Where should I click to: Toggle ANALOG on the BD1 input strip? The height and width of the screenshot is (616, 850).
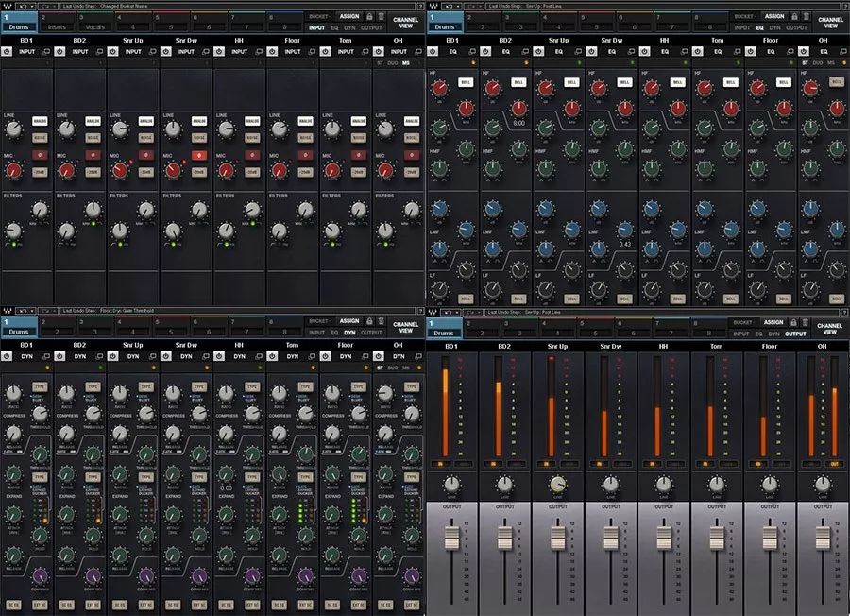40,121
